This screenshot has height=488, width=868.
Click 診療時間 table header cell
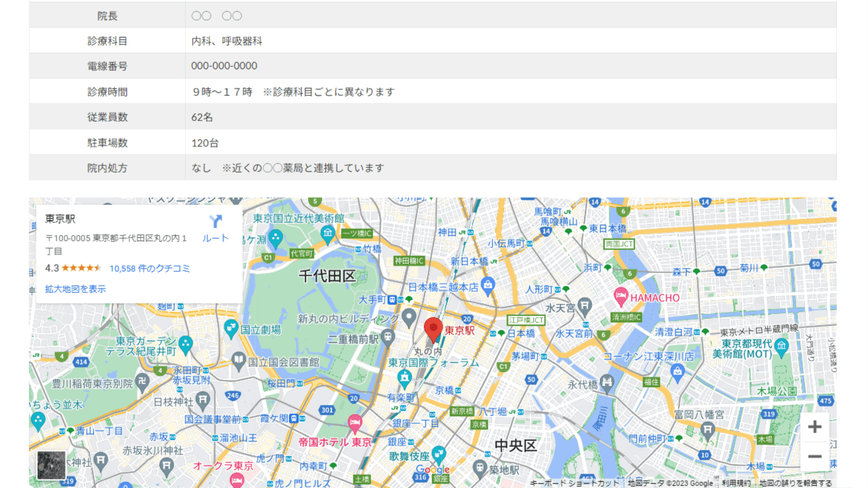(x=107, y=91)
